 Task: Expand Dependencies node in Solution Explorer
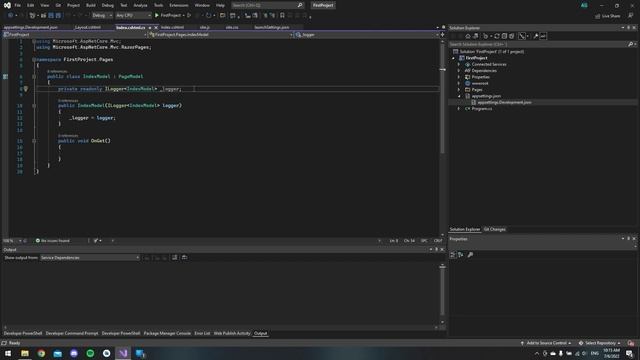click(459, 71)
